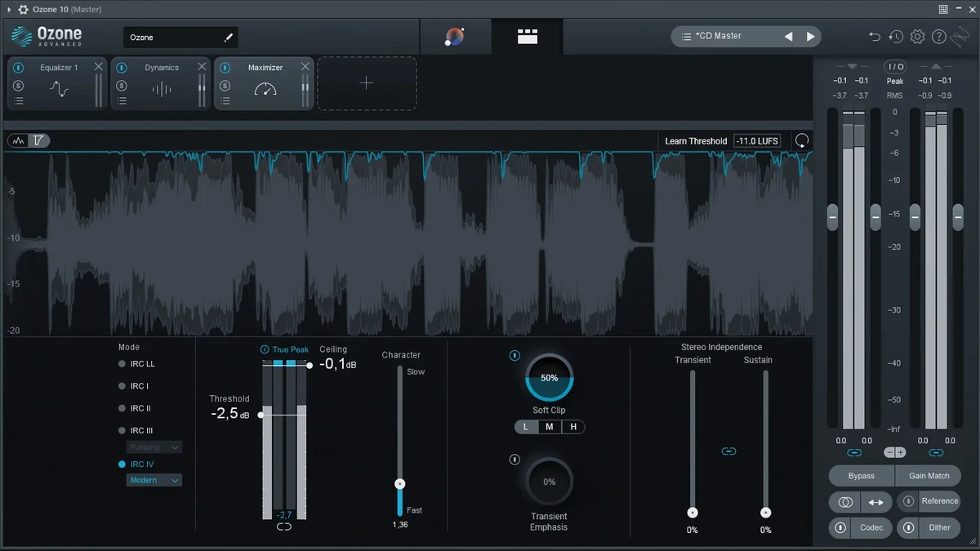Select IRC III mode

pos(136,430)
